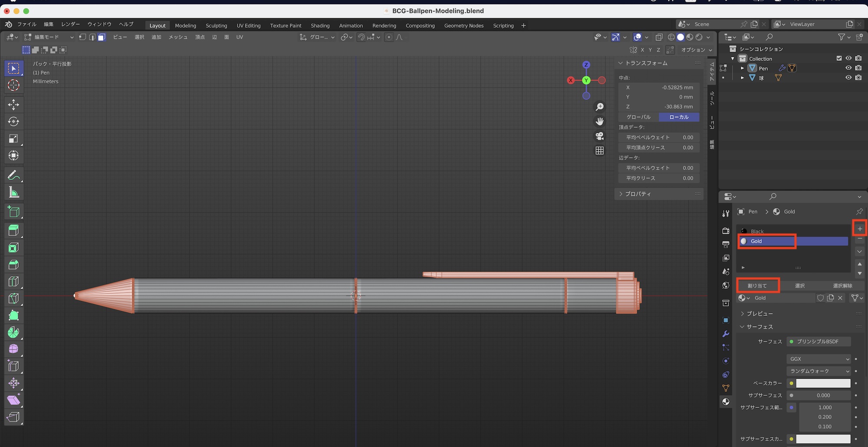Click the ベースカラー color swatch

click(x=823, y=383)
